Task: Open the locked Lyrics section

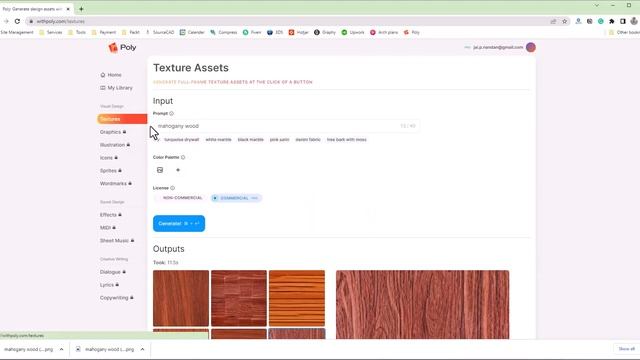Action: tap(109, 284)
